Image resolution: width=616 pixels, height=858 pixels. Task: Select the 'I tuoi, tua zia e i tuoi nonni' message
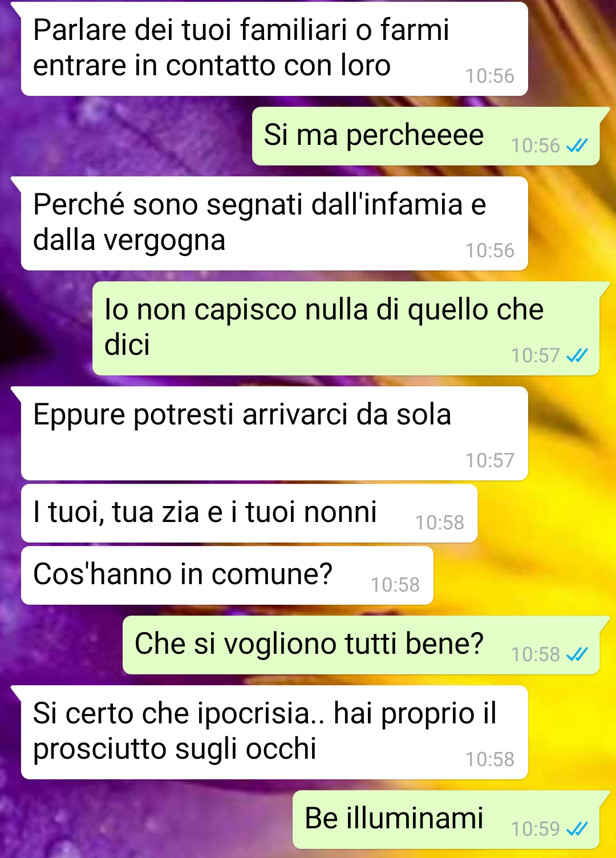[x=249, y=513]
